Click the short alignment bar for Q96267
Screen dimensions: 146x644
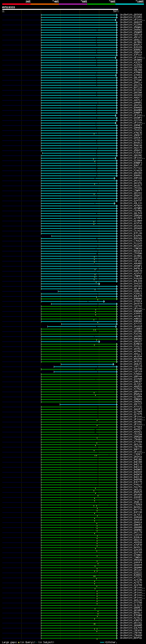[70, 342]
